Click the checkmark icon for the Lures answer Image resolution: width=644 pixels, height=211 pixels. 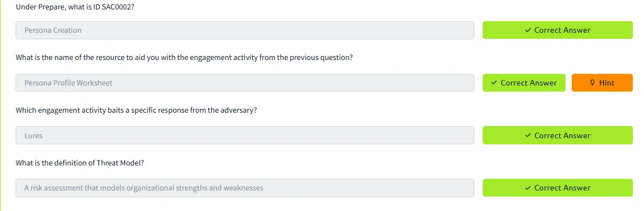point(528,135)
